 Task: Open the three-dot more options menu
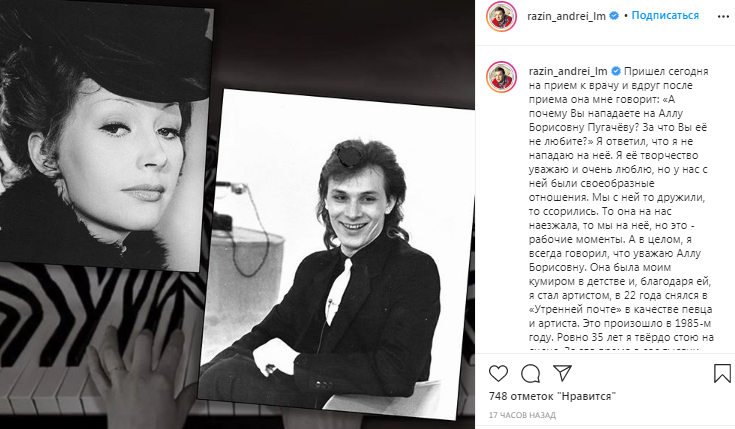pyautogui.click(x=723, y=16)
